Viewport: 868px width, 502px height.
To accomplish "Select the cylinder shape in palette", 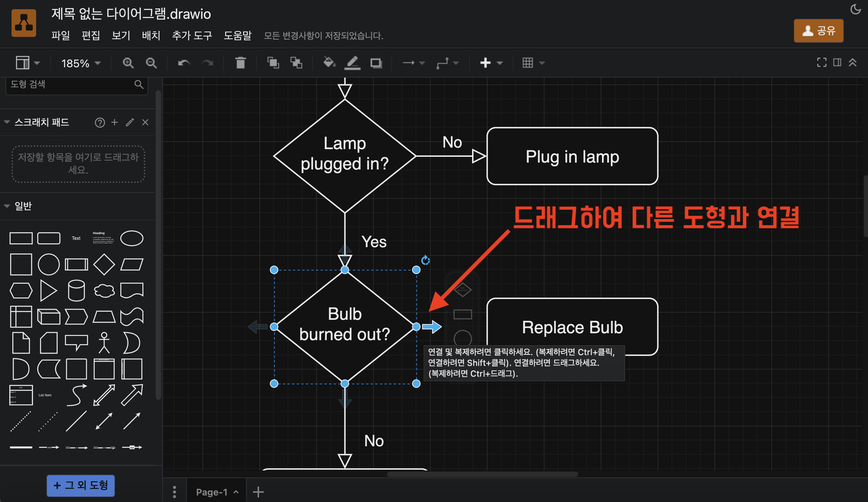I will 76,291.
